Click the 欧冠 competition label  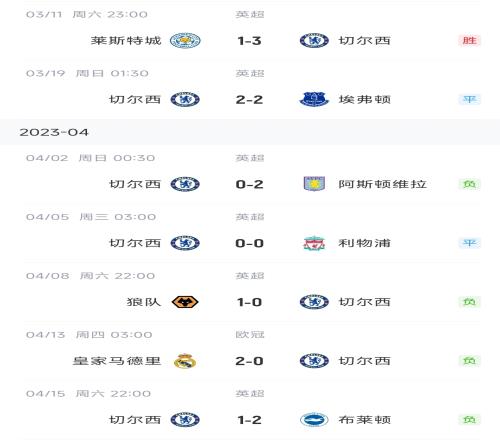[250, 334]
